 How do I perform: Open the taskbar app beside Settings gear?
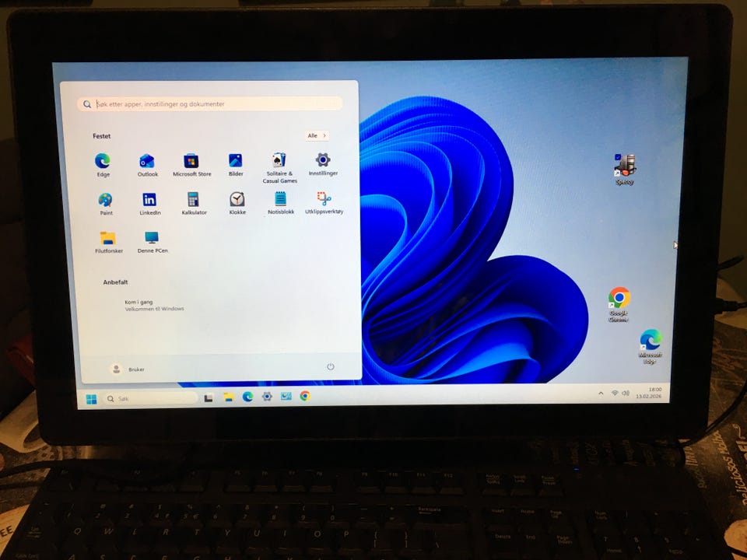click(286, 396)
